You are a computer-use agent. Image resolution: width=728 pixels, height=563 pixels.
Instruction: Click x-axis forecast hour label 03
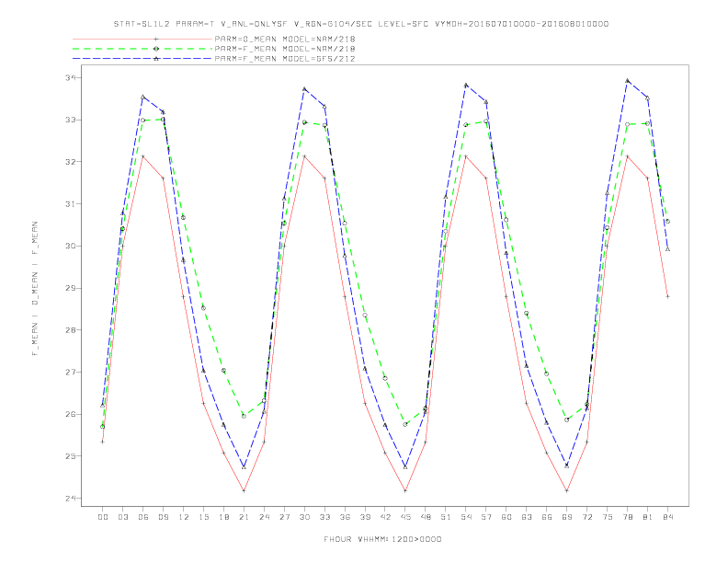click(x=123, y=517)
